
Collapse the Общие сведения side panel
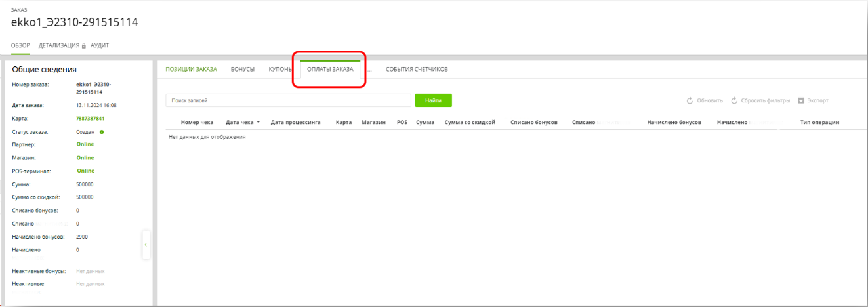146,245
